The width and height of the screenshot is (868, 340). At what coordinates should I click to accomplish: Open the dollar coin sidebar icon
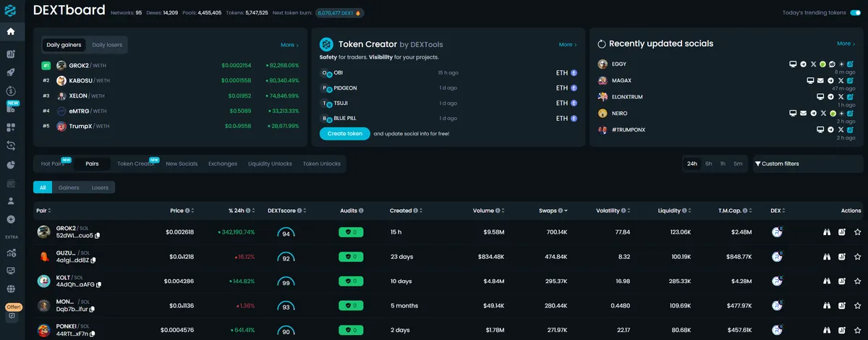click(x=11, y=91)
